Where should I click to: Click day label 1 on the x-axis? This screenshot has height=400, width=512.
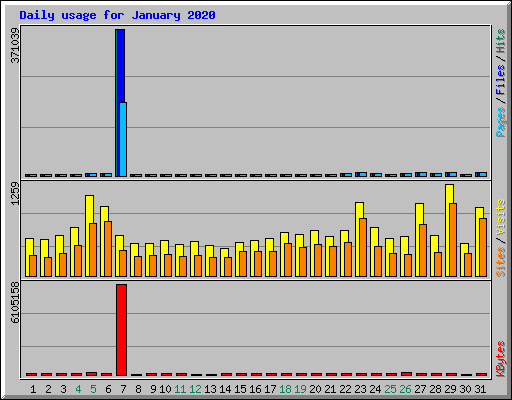pos(33,389)
